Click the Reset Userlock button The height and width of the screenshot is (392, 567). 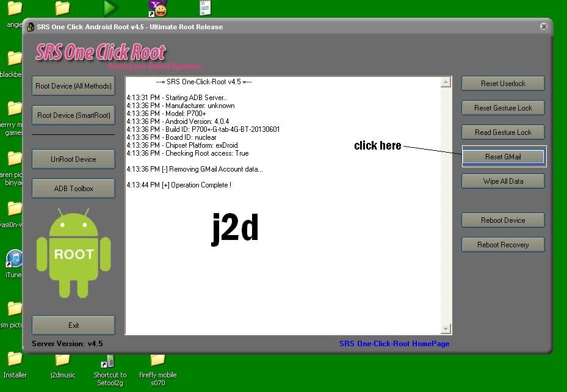pos(503,84)
